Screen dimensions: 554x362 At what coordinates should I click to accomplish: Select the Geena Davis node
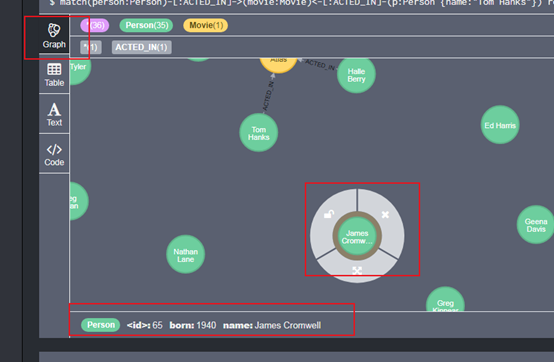click(x=536, y=225)
